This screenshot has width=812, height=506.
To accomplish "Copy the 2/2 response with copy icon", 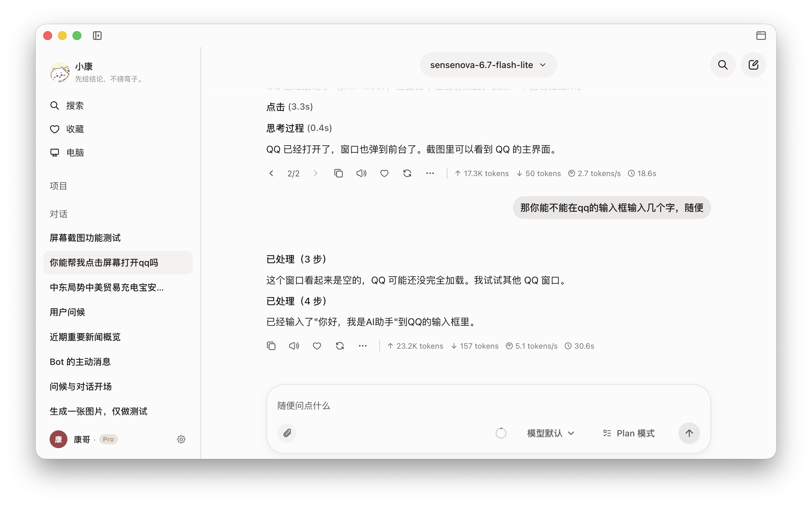I will [338, 173].
